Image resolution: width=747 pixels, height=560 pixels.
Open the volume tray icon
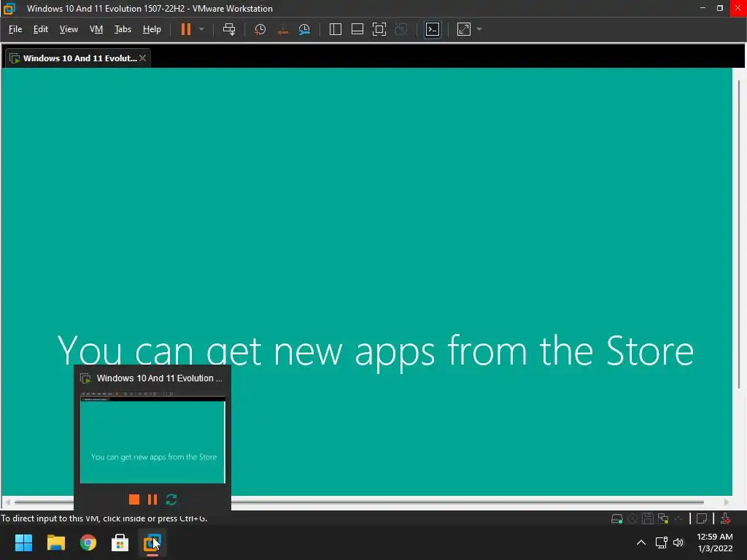point(678,542)
